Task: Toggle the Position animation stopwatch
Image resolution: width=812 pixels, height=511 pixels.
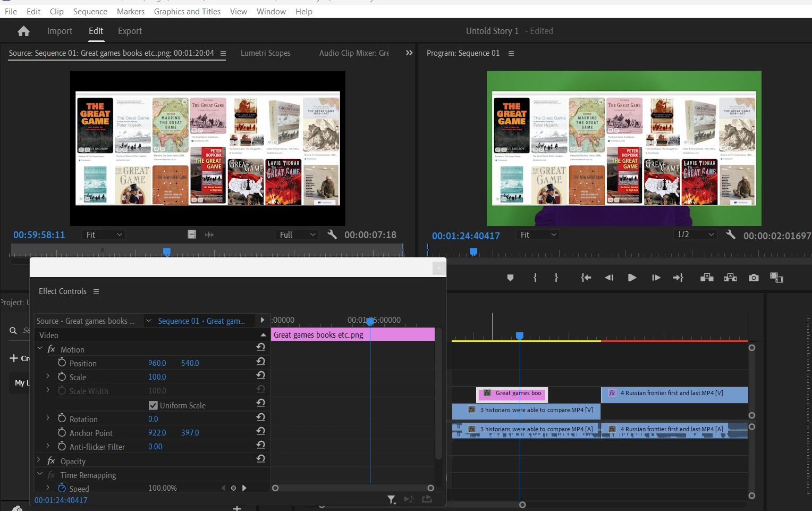Action: click(x=62, y=363)
